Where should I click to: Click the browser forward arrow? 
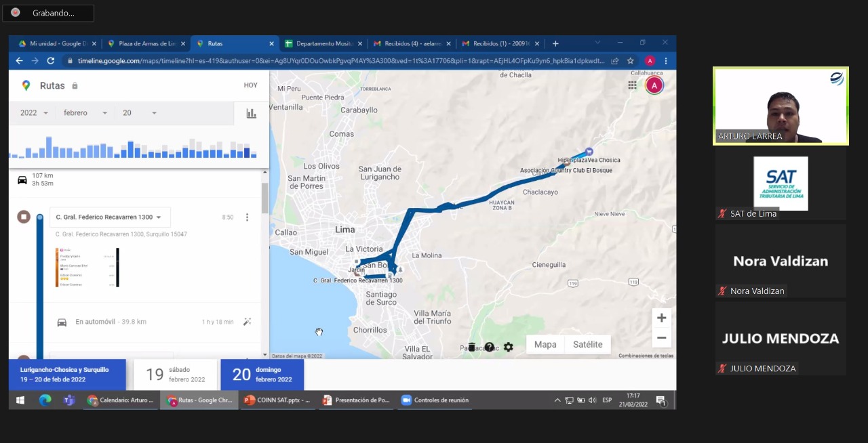tap(35, 61)
